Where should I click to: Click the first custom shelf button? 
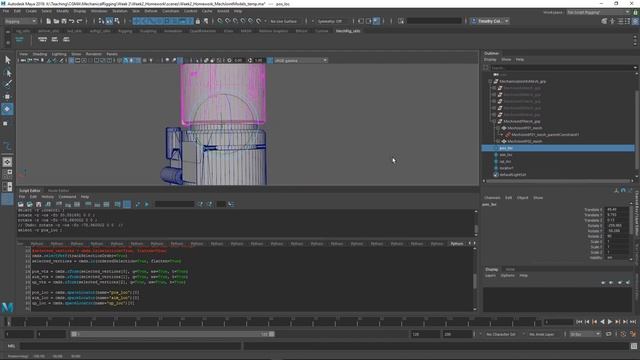pyautogui.click(x=20, y=39)
